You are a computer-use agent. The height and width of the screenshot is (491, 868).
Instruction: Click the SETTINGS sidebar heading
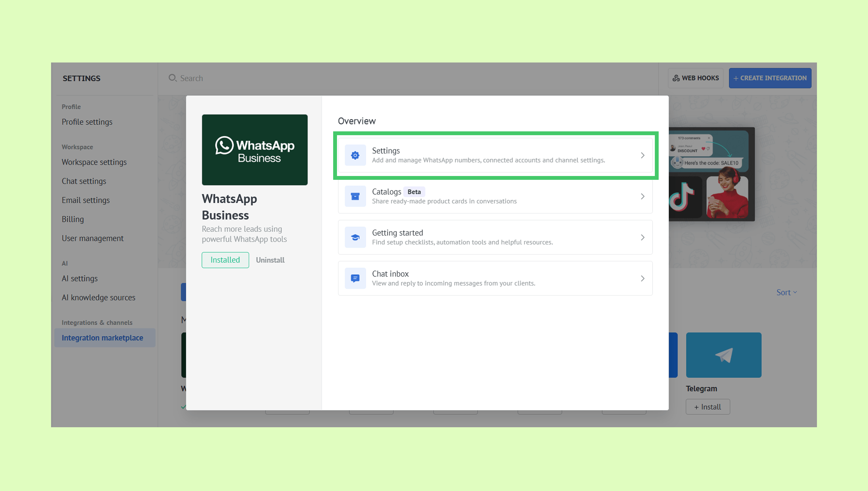[81, 78]
